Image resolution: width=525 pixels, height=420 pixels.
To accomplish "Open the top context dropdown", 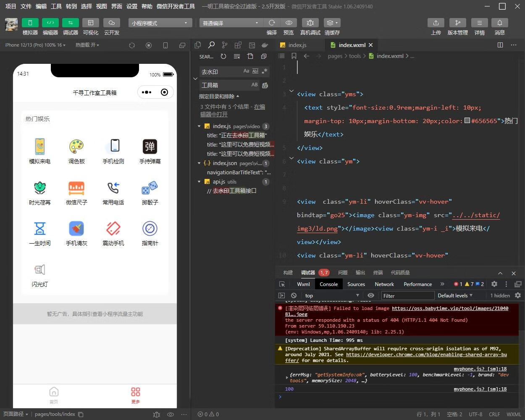I will click(x=332, y=296).
